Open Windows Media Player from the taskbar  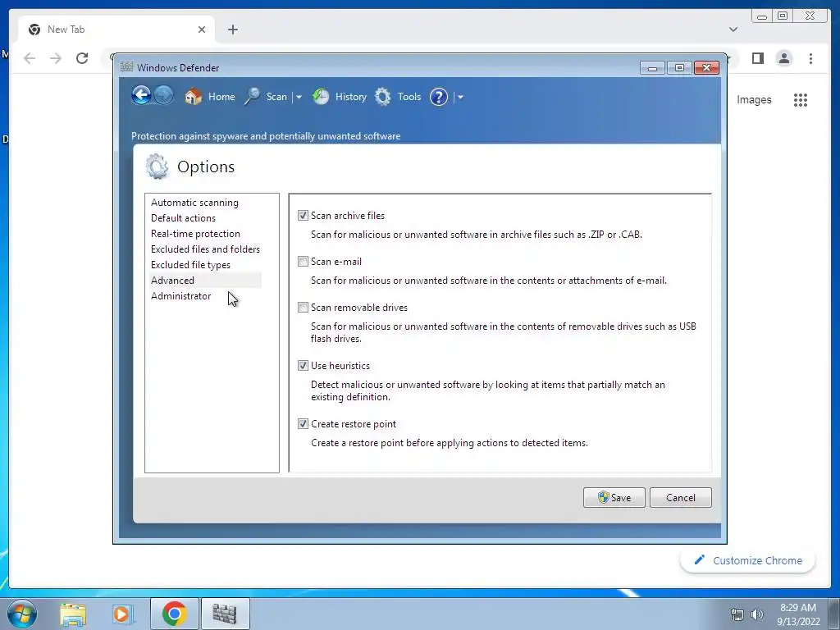pos(122,614)
